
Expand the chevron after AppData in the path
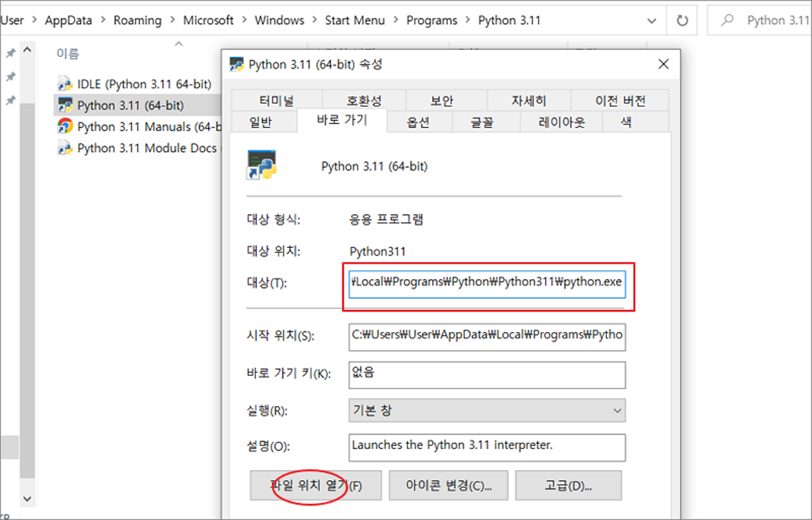[103, 20]
